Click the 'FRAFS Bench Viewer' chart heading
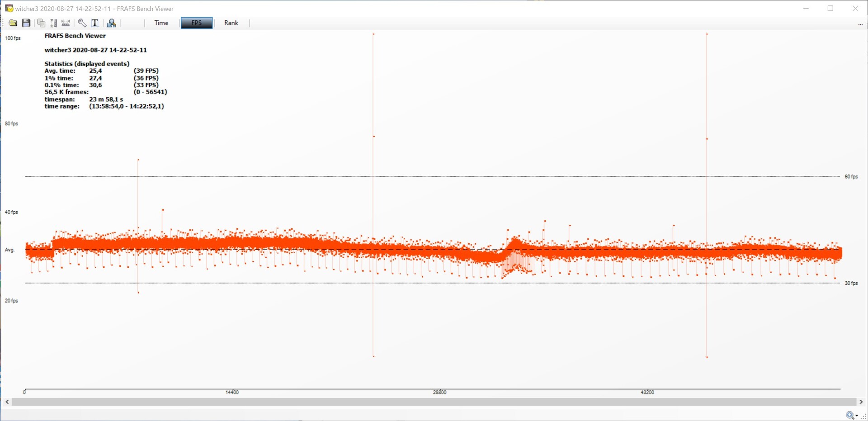 tap(75, 36)
